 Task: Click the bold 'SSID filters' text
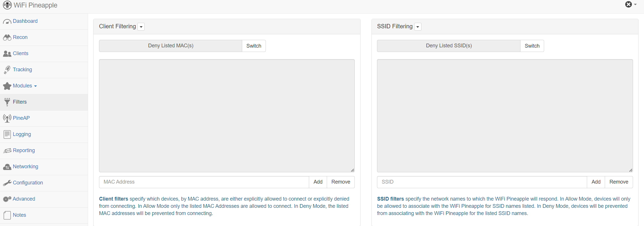[391, 199]
